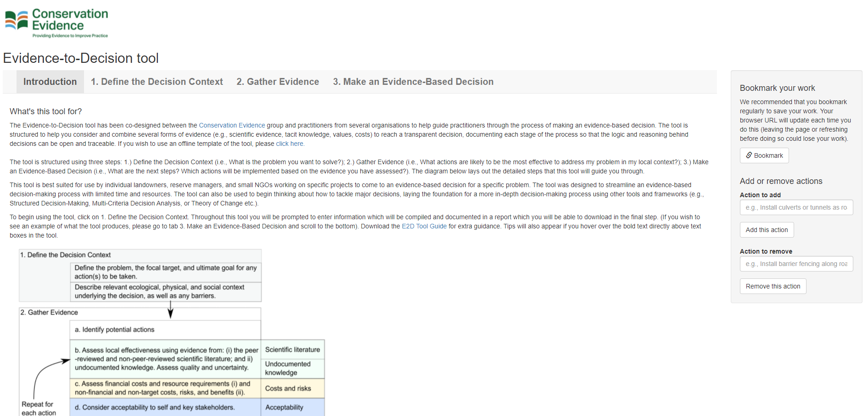The image size is (868, 416).
Task: Click the Bookmark button to save work
Action: (763, 155)
